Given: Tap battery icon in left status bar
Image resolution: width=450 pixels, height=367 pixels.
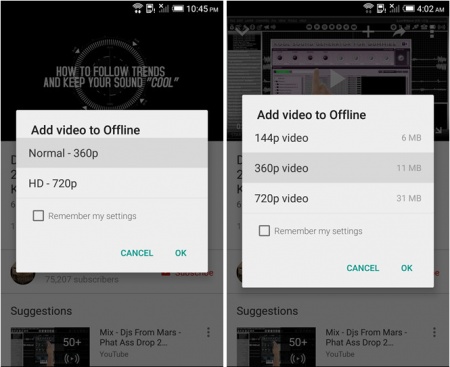Looking at the screenshot, I should tap(177, 8).
